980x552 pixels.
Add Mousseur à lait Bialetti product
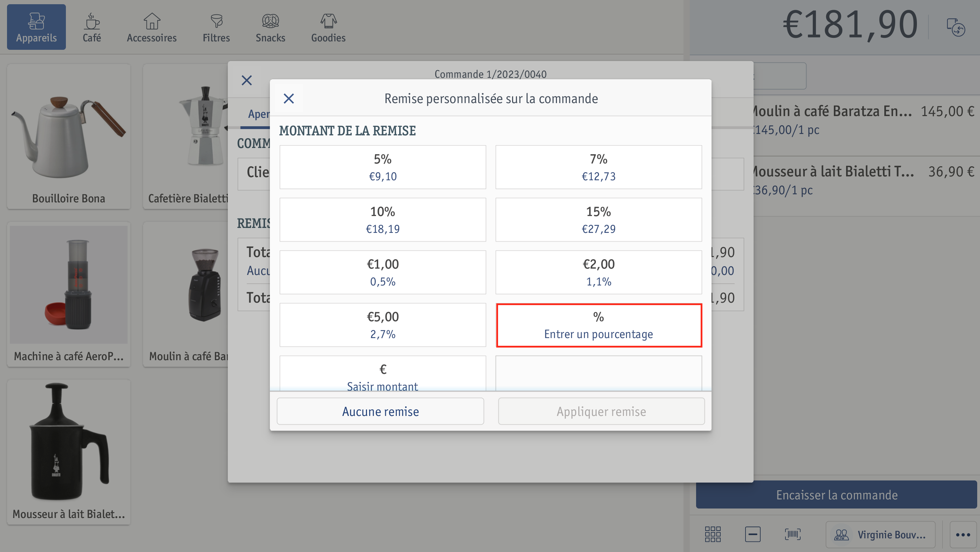[x=69, y=452]
